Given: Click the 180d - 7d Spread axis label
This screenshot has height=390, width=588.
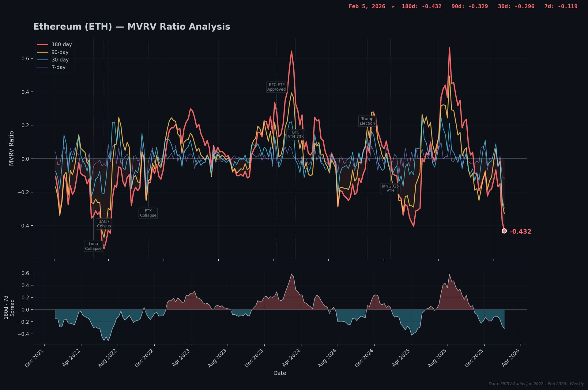Looking at the screenshot, I should (x=9, y=307).
